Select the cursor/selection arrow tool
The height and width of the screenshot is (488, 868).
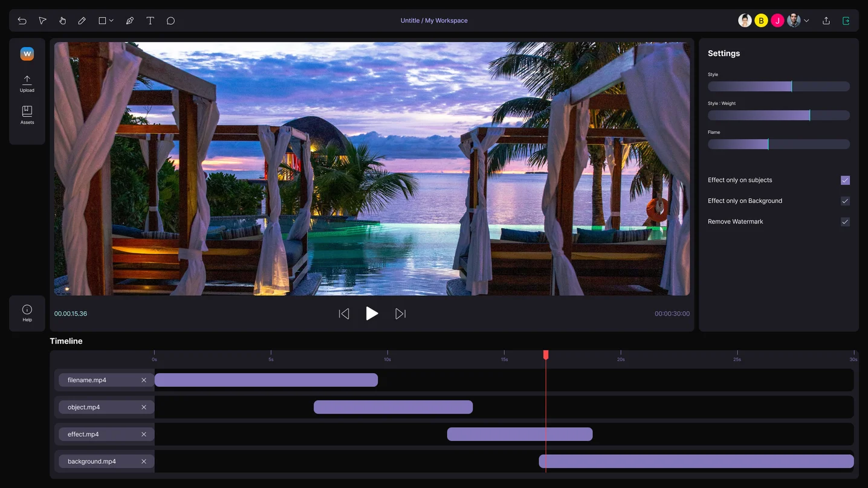(x=42, y=20)
